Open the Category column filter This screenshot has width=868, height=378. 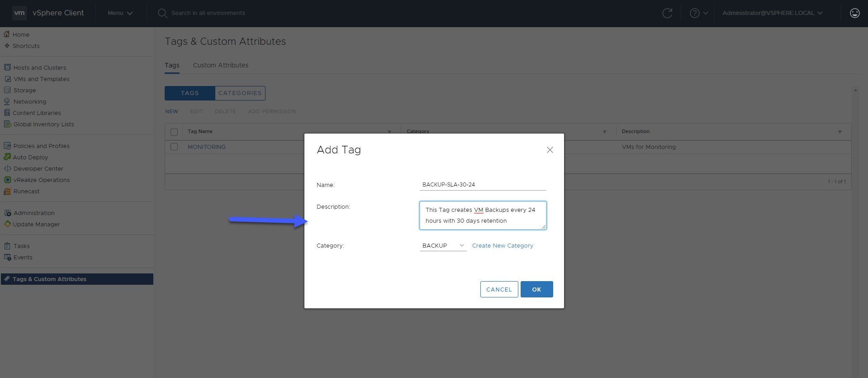(x=605, y=132)
